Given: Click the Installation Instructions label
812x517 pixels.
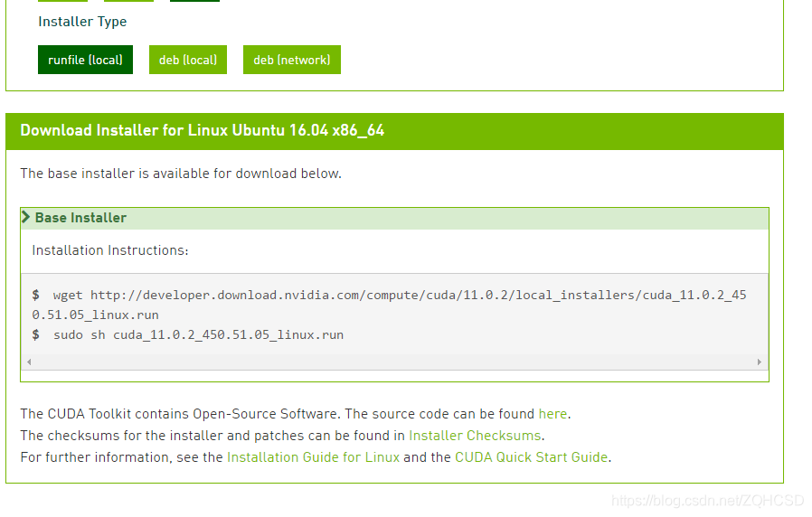Looking at the screenshot, I should click(x=110, y=250).
